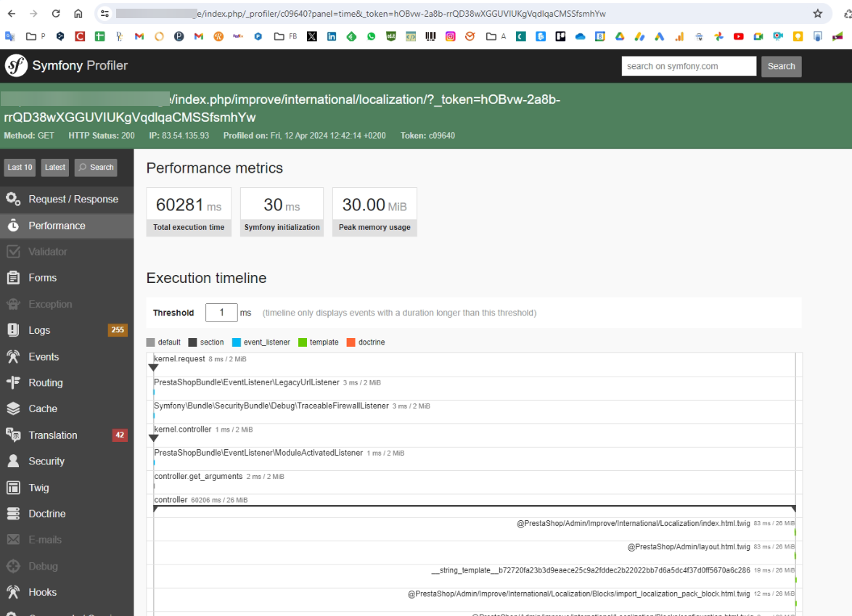The height and width of the screenshot is (616, 852).
Task: Open the YouTube bookmark
Action: click(x=739, y=36)
